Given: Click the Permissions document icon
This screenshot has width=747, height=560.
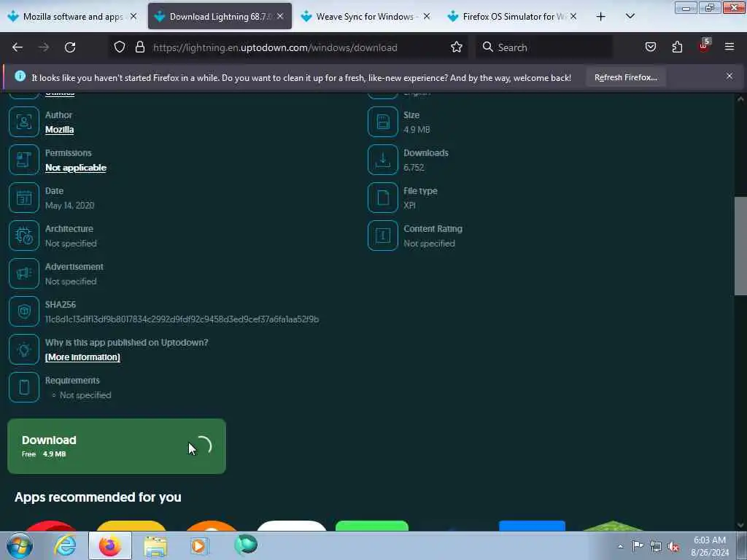Looking at the screenshot, I should pyautogui.click(x=24, y=160).
